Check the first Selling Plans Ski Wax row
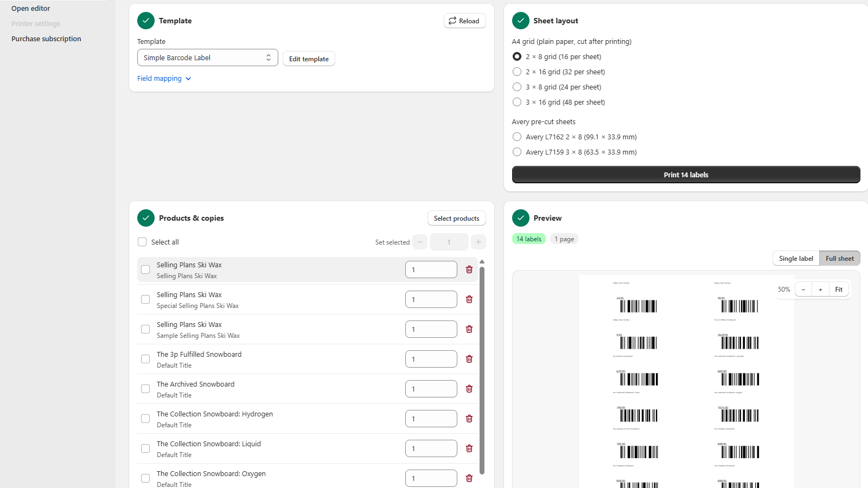Image resolution: width=868 pixels, height=488 pixels. (x=145, y=269)
